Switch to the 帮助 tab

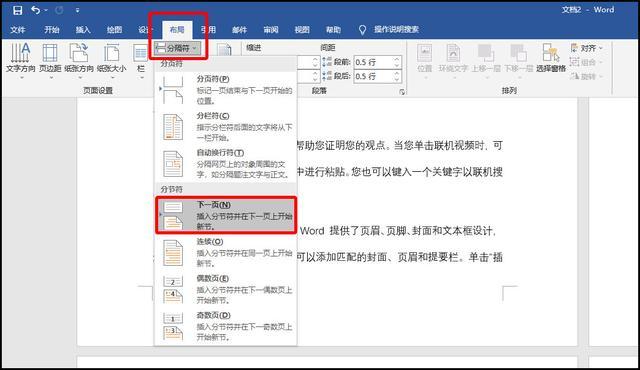pos(333,29)
